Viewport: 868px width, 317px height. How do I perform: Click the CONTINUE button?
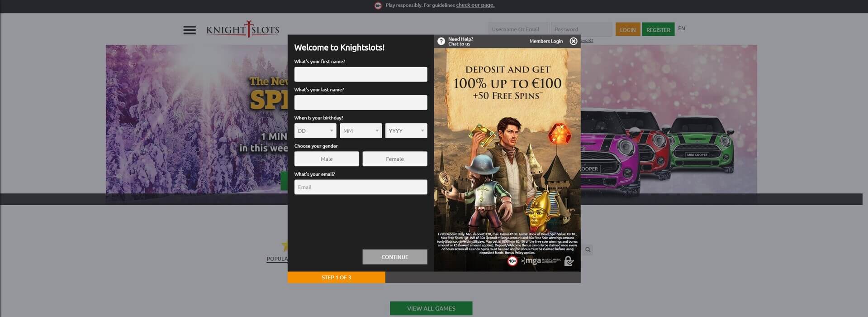[x=394, y=257]
